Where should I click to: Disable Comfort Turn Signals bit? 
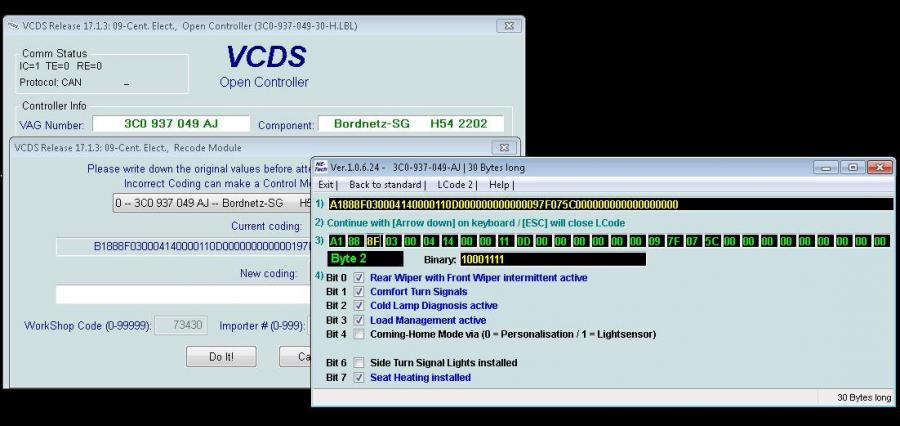pyautogui.click(x=359, y=291)
